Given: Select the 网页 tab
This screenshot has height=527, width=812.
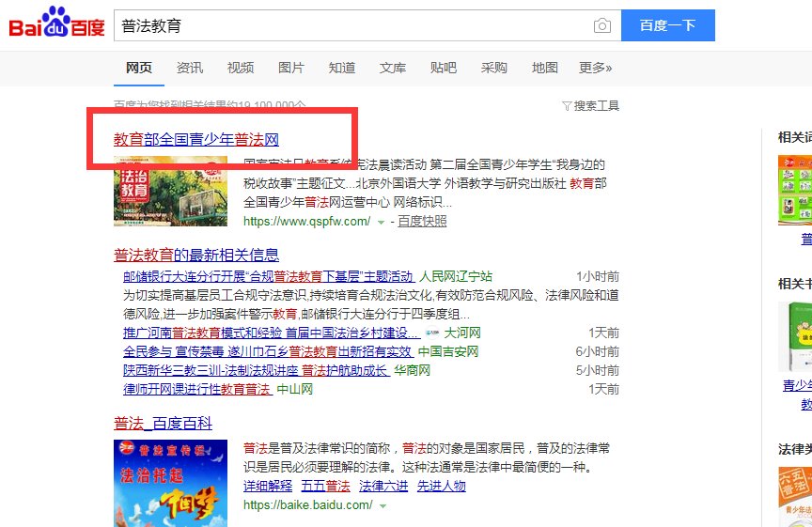Looking at the screenshot, I should (x=139, y=68).
